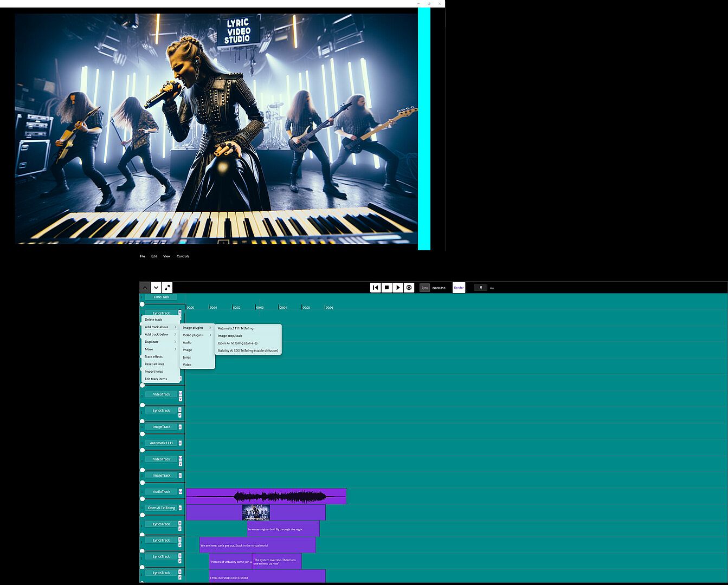The height and width of the screenshot is (585, 728).
Task: Start playback with the play button
Action: click(398, 288)
